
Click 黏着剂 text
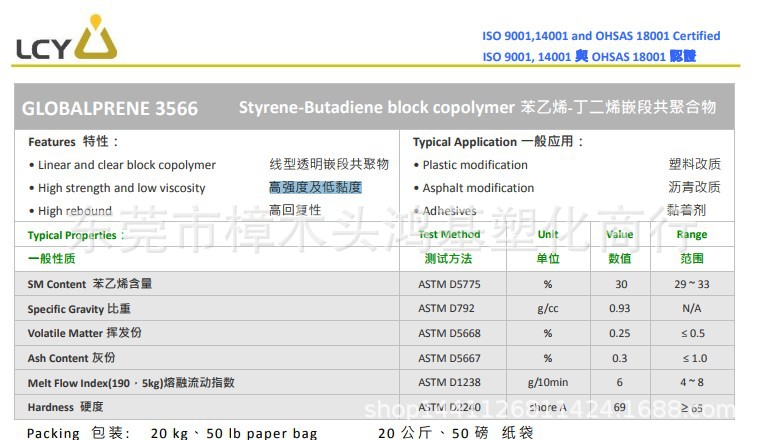point(686,210)
